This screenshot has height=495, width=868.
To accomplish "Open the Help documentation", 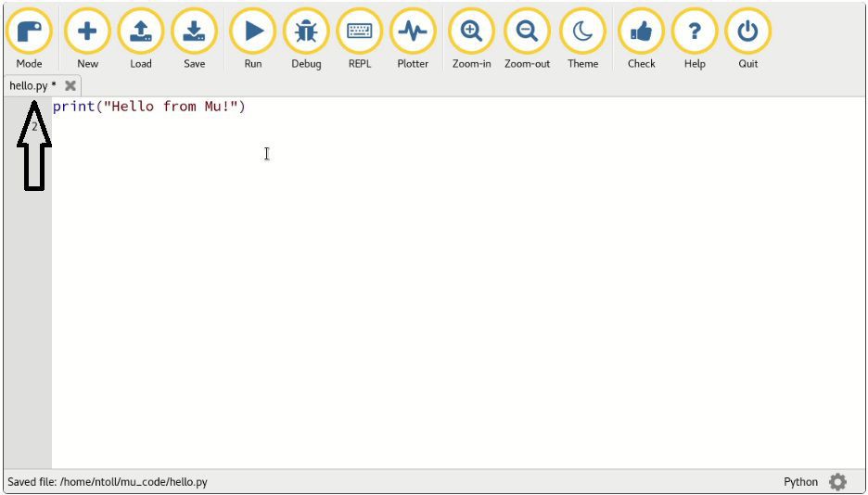I will click(695, 39).
